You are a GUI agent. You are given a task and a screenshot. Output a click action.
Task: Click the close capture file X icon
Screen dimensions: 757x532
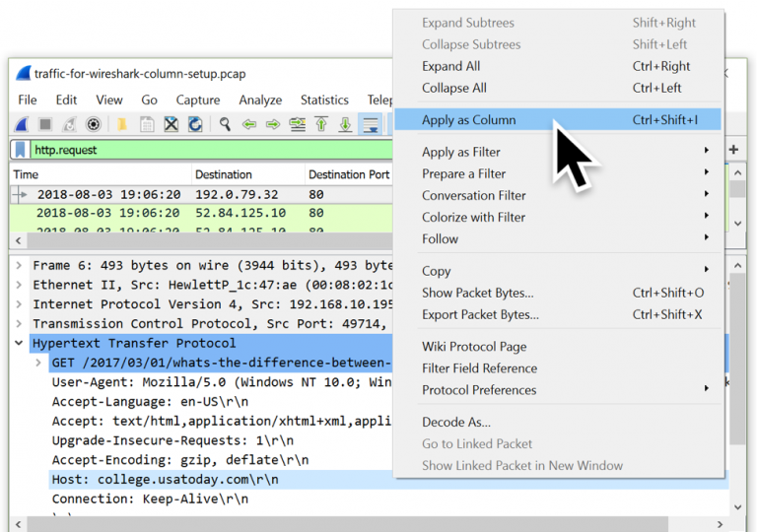point(172,124)
